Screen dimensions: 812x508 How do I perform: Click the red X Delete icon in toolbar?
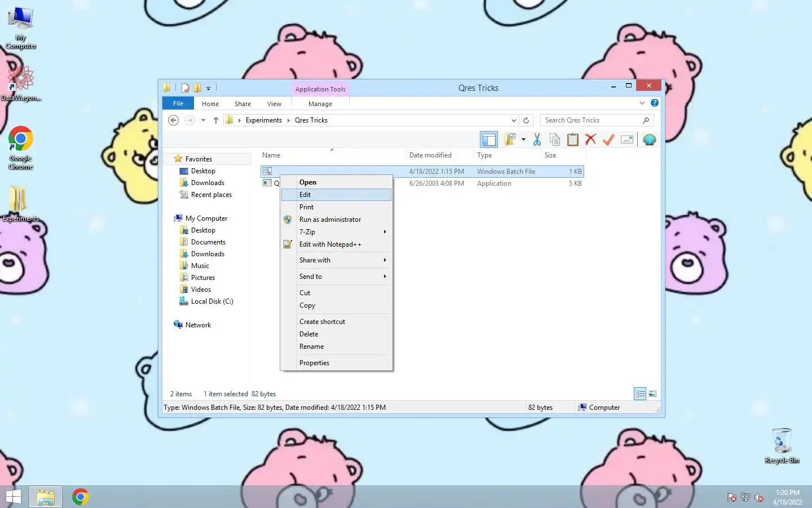[x=590, y=139]
